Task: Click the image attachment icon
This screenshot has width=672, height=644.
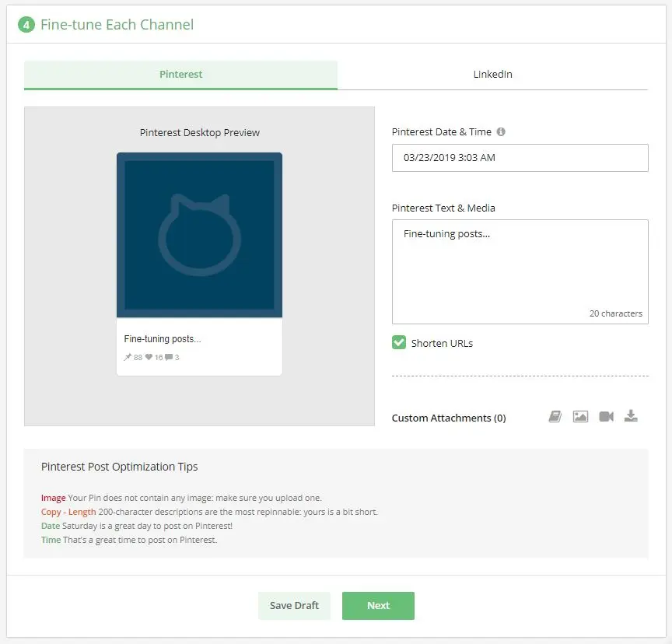Action: [x=580, y=417]
